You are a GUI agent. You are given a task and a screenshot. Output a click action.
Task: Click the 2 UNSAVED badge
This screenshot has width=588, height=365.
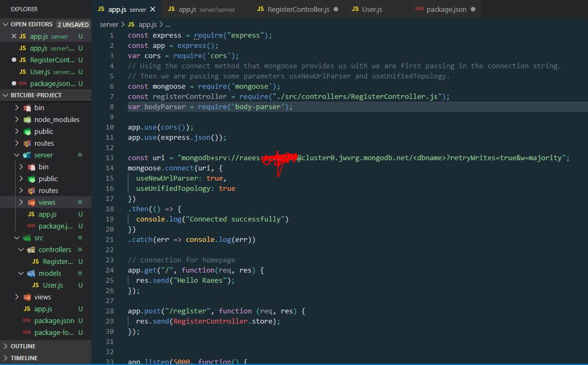(72, 24)
